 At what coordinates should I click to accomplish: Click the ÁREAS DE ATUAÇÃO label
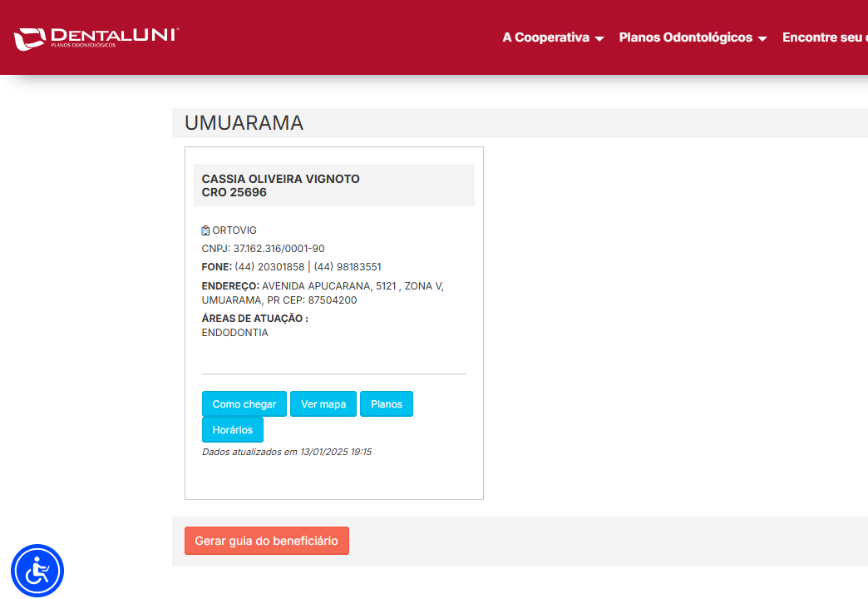(254, 319)
